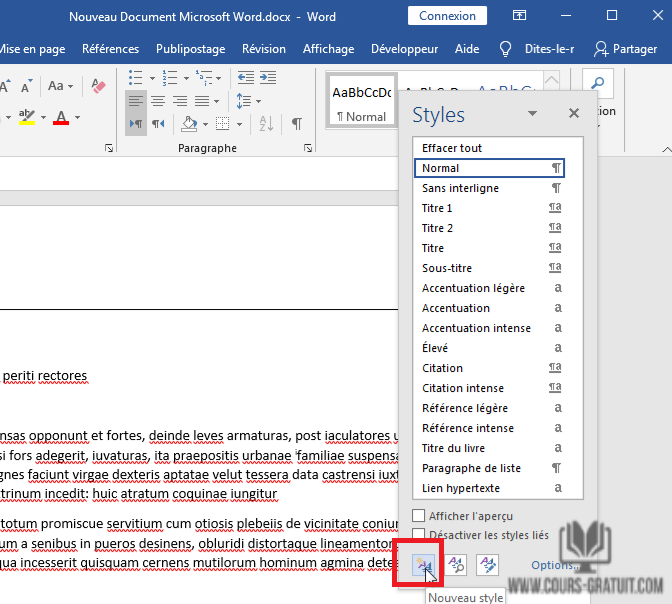The width and height of the screenshot is (672, 604).
Task: Click the shading paint bucket icon
Action: point(189,124)
